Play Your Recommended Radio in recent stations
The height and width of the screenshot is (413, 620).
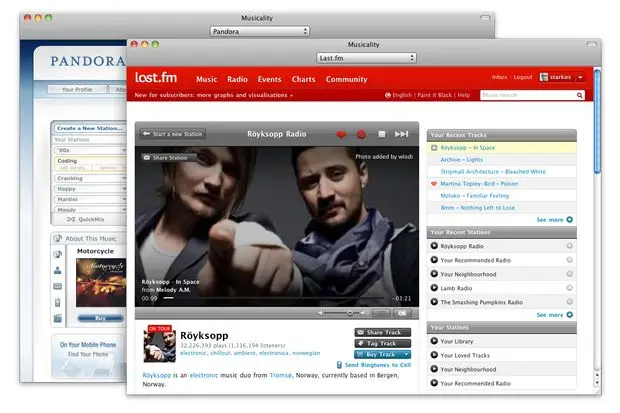point(434,260)
